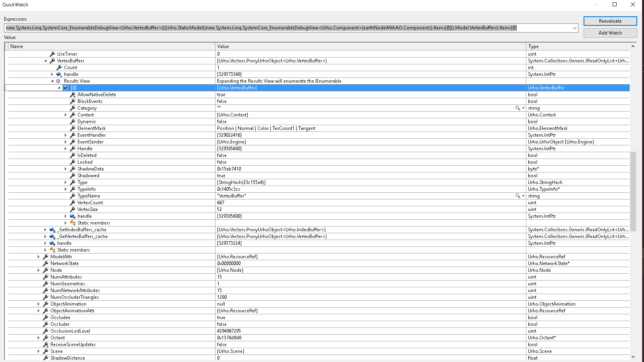Select the NumAttributes row
Viewport: 644px width, 362px height.
(319, 277)
